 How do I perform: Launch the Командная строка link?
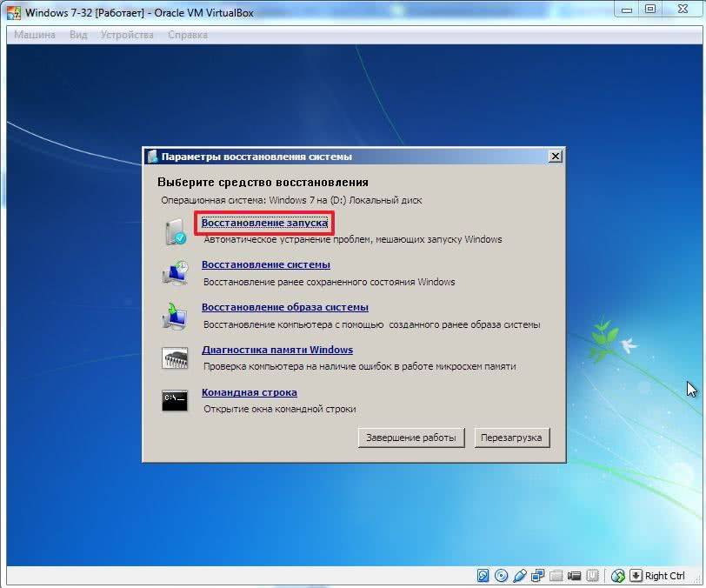249,392
